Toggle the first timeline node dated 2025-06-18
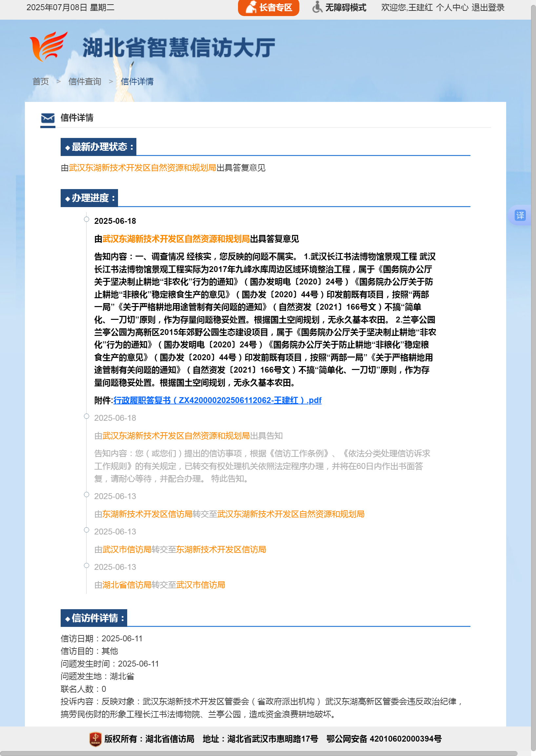Viewport: 536px width, 756px height. point(87,221)
